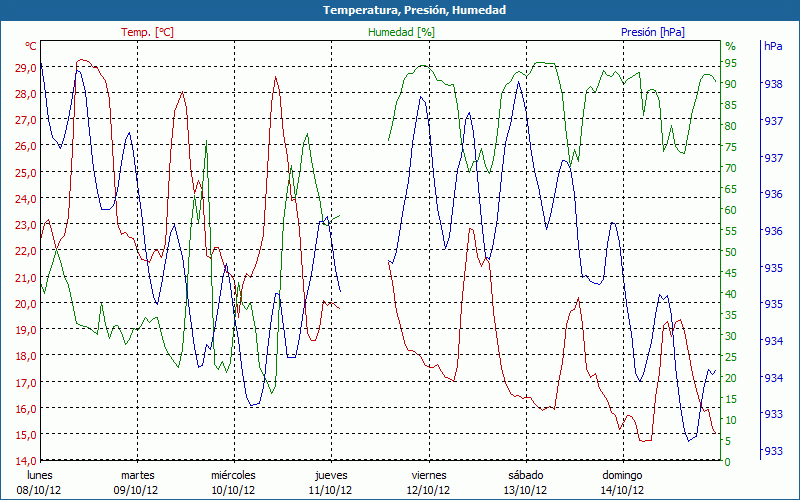Viewport: 800px width, 500px height.
Task: Select the domingo day label
Action: [x=622, y=475]
